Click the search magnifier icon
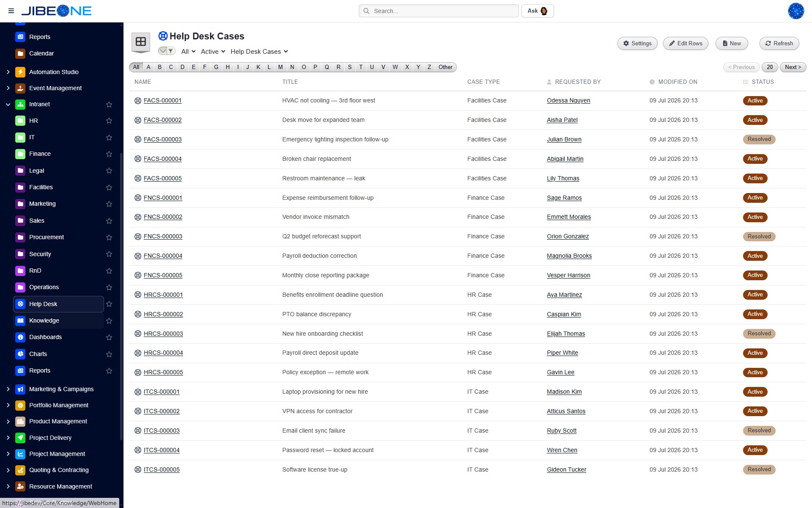 pos(366,11)
